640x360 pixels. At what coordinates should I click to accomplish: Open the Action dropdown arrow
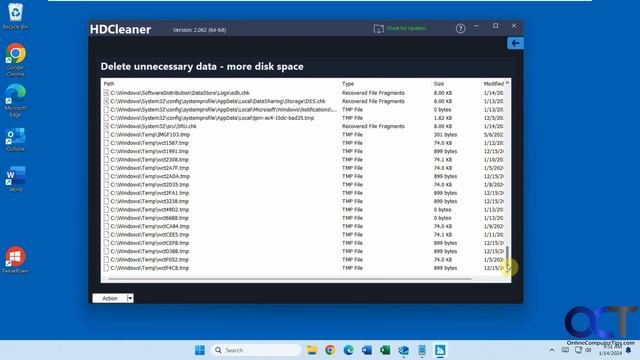tap(130, 298)
